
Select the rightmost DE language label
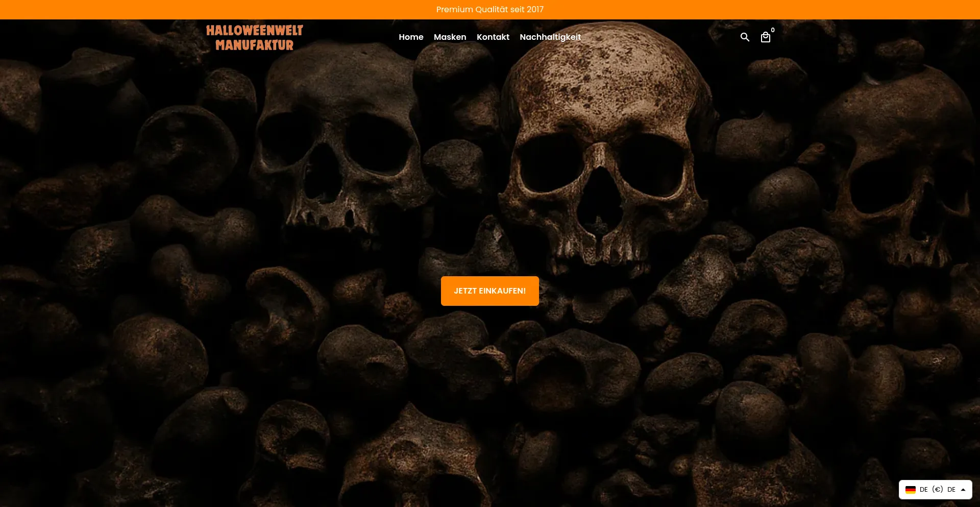click(951, 490)
